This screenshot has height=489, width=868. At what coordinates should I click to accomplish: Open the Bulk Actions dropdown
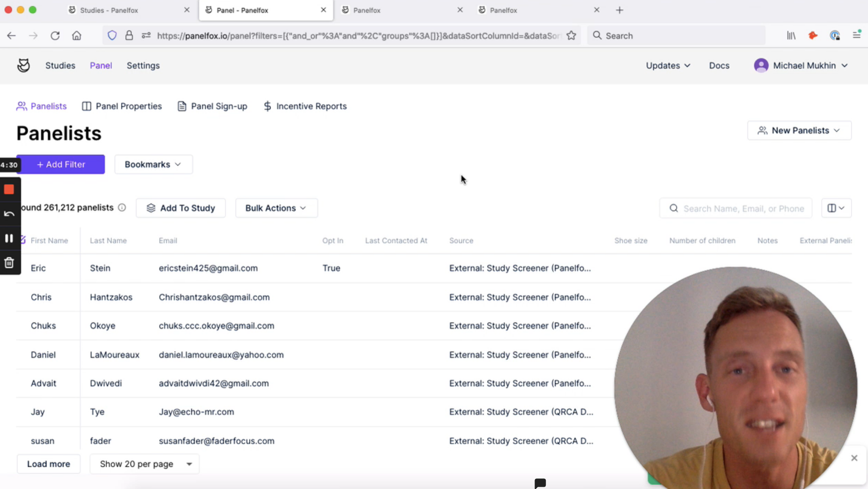276,208
